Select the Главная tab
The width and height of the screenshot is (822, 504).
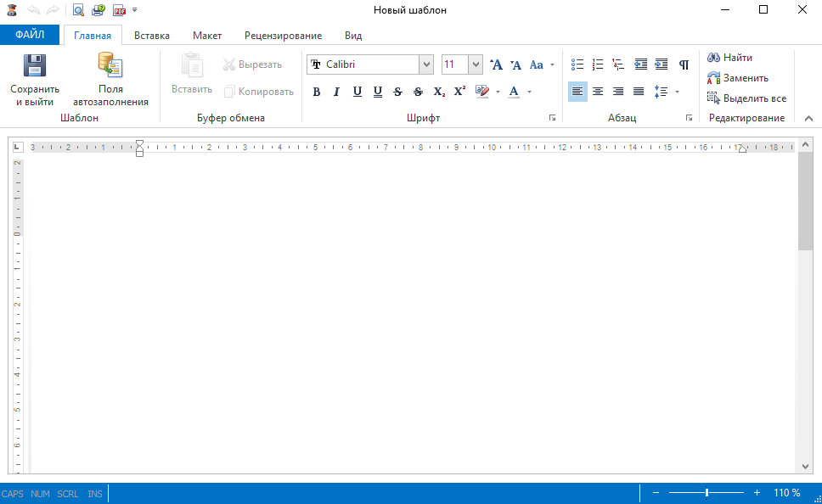coord(93,36)
